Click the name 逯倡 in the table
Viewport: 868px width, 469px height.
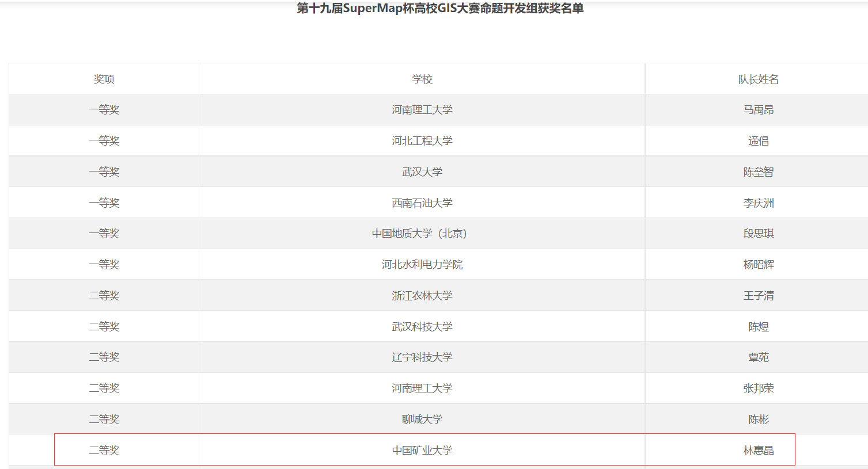[758, 141]
